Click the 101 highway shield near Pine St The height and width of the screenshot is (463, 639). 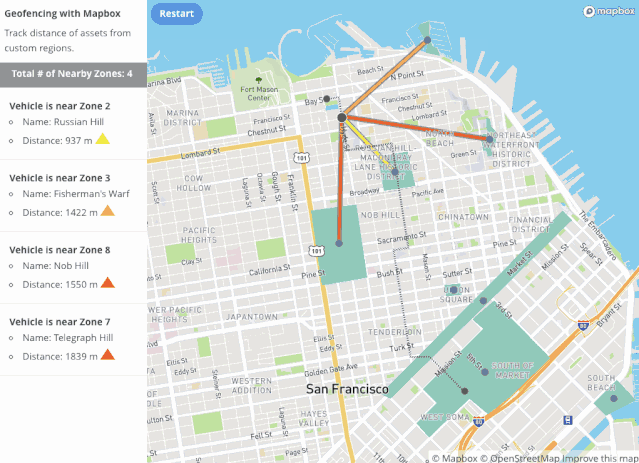317,251
